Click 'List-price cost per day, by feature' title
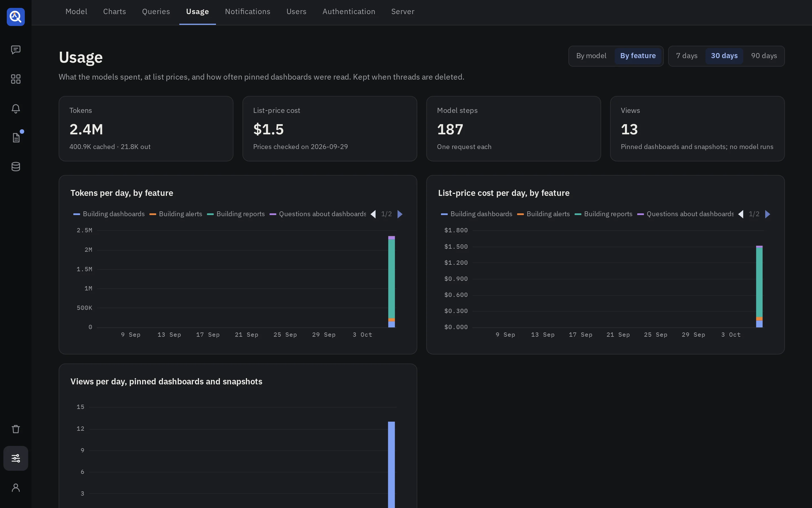 tap(504, 193)
